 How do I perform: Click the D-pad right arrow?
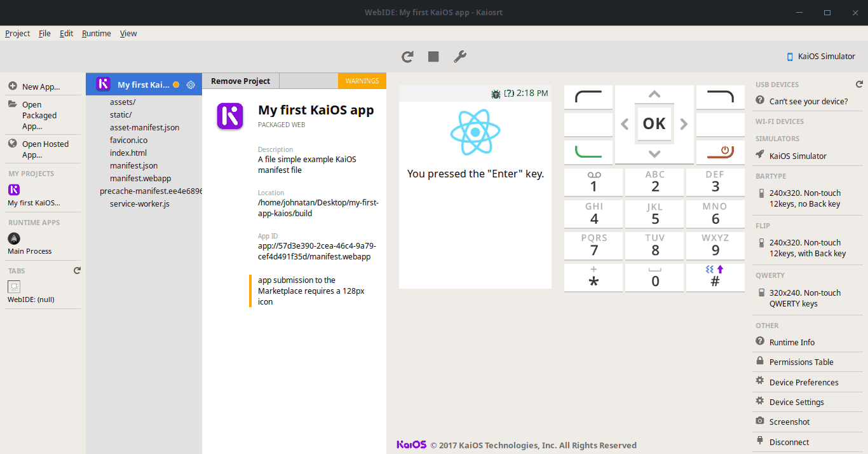[x=684, y=124]
